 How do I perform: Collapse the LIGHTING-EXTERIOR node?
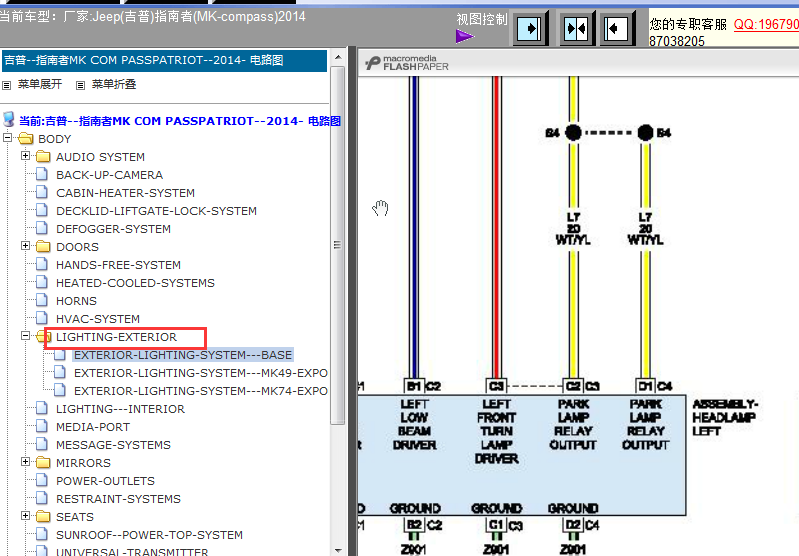[x=25, y=335]
